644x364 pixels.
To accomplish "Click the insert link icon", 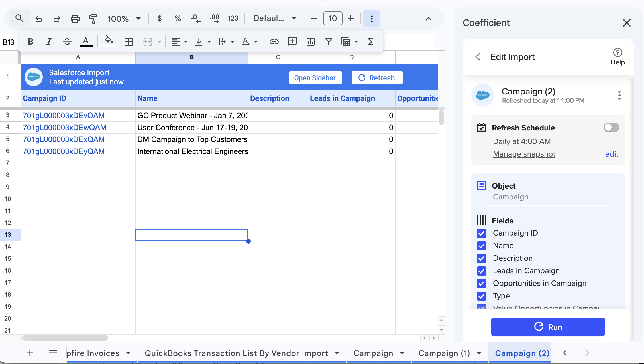I will [x=274, y=42].
